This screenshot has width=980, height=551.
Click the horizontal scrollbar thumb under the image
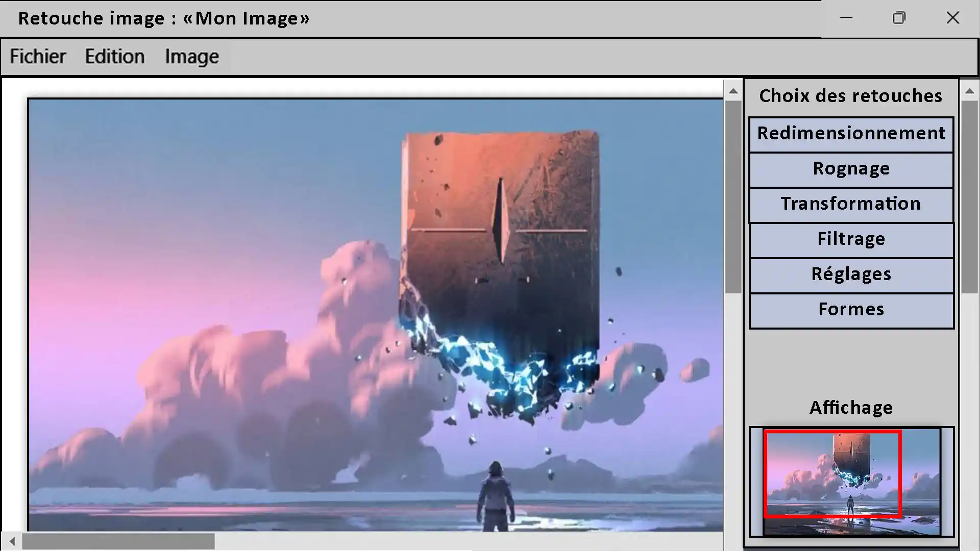coord(118,541)
